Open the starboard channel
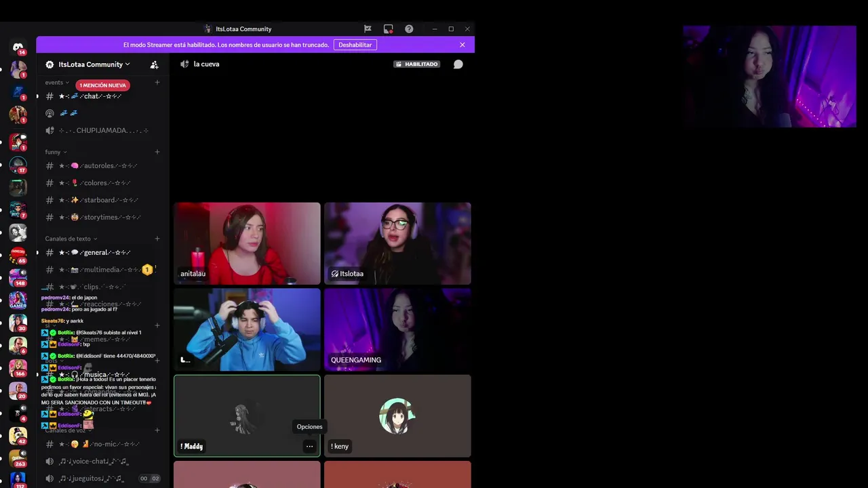Screen dimensions: 868x488 (x=102, y=200)
